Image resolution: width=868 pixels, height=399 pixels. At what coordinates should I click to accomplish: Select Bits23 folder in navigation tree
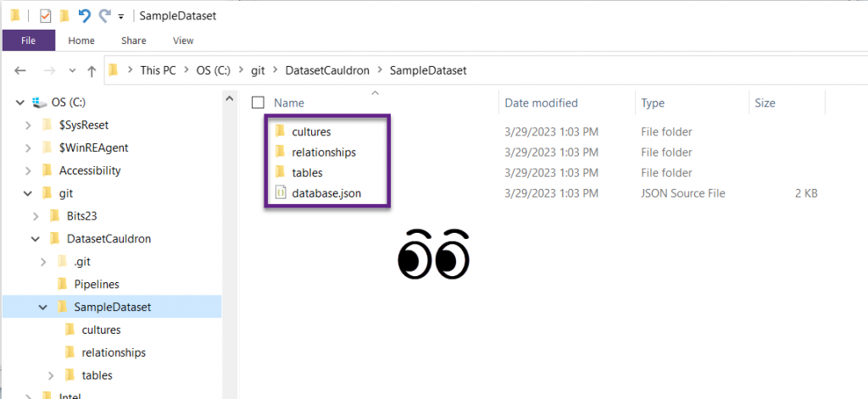pyautogui.click(x=82, y=216)
